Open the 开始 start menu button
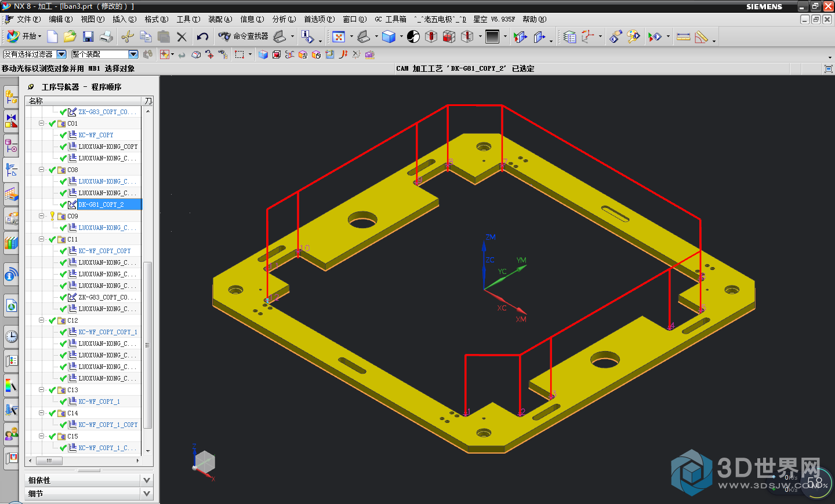The image size is (835, 504). pos(24,36)
